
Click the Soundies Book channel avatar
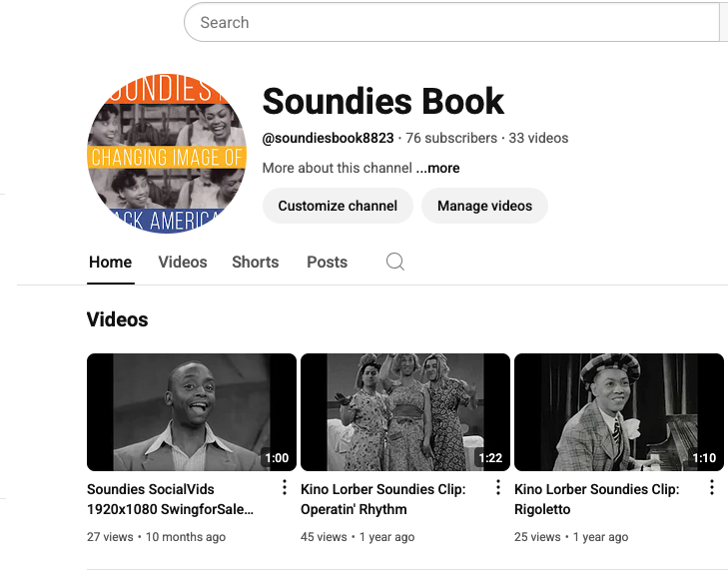click(167, 154)
